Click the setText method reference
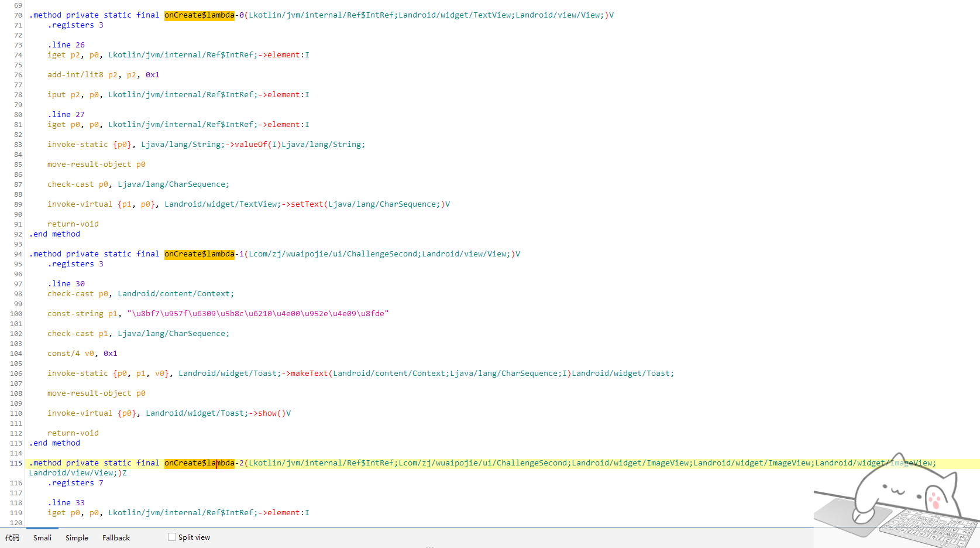Screen dimensions: 980x548 point(307,204)
